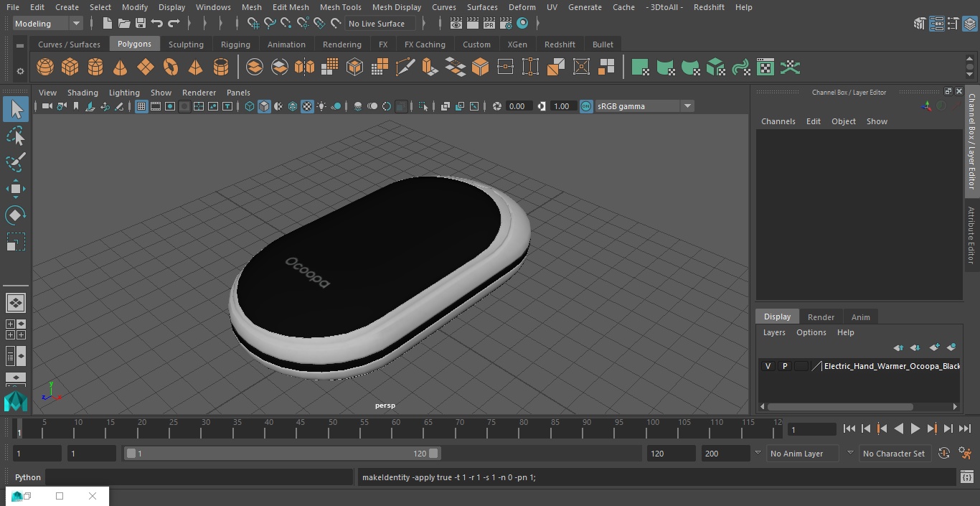Open the viewport Shading menu
The width and height of the screenshot is (980, 506).
coord(83,93)
